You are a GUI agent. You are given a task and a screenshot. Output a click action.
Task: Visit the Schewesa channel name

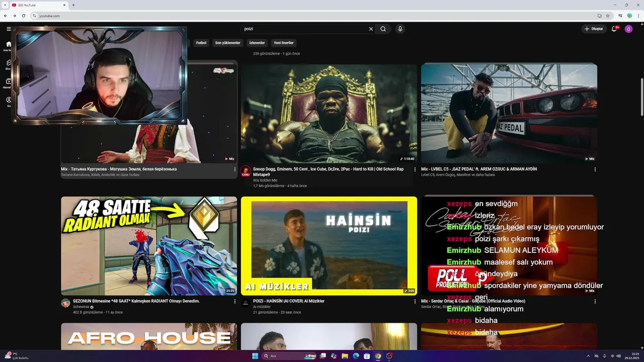coord(81,307)
